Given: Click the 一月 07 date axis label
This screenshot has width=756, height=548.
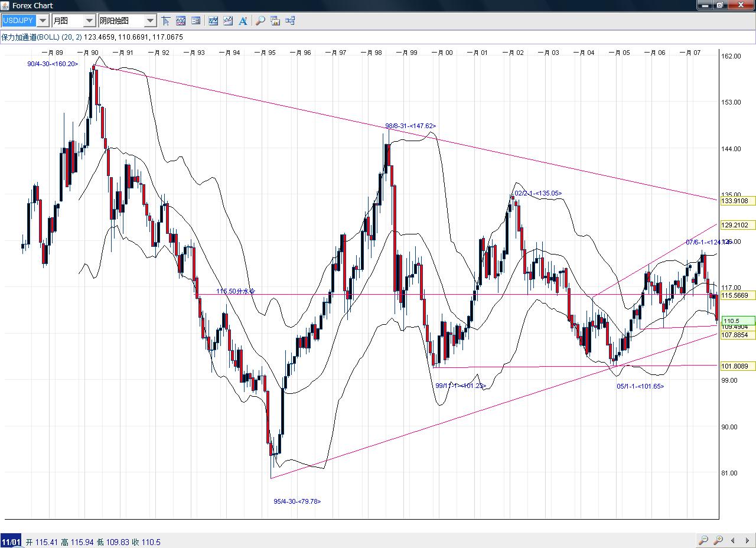Looking at the screenshot, I should (690, 53).
